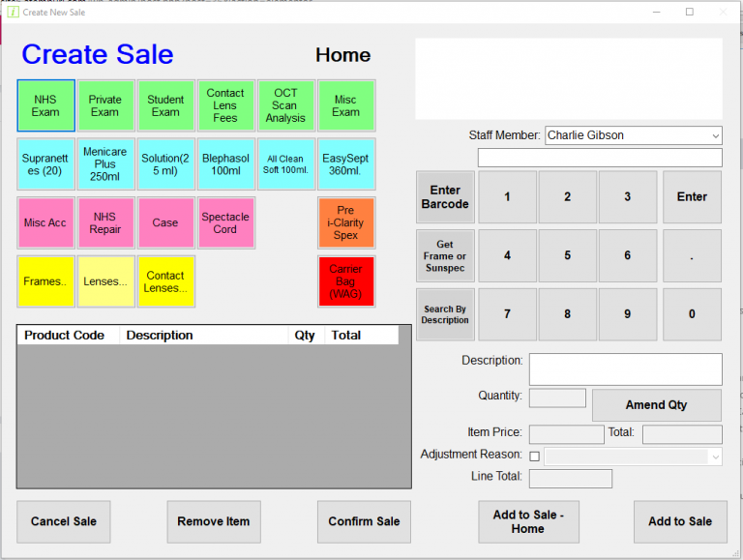Open the Contact Lenses... category
Image resolution: width=743 pixels, height=560 pixels.
[x=165, y=281]
